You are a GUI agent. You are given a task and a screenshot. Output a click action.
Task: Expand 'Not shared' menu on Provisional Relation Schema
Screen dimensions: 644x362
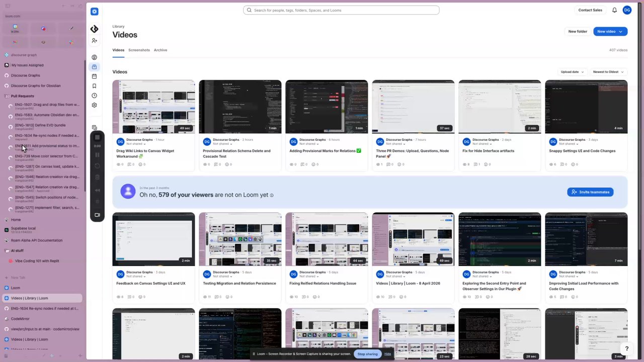tap(223, 144)
